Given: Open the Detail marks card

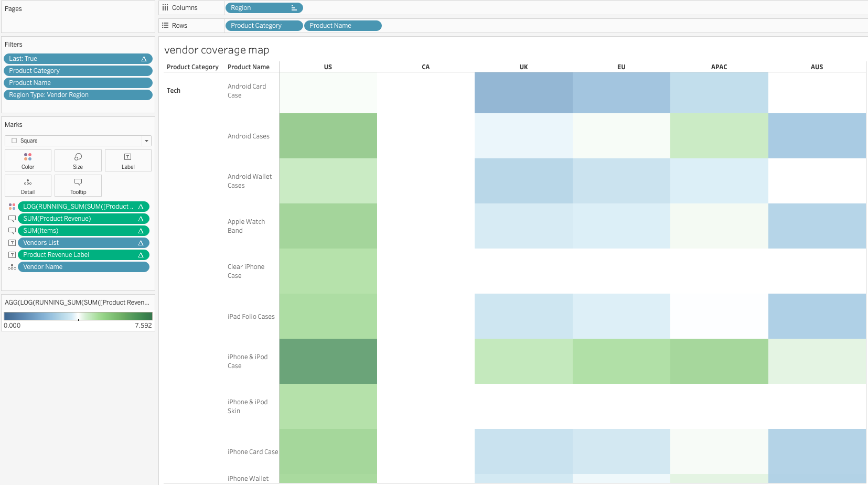Looking at the screenshot, I should pos(28,186).
